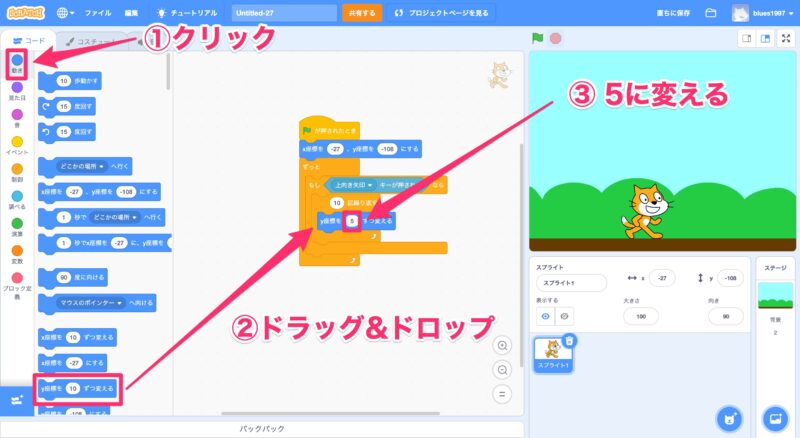
Task: Delete スプライト1 with the trash icon
Action: (569, 342)
